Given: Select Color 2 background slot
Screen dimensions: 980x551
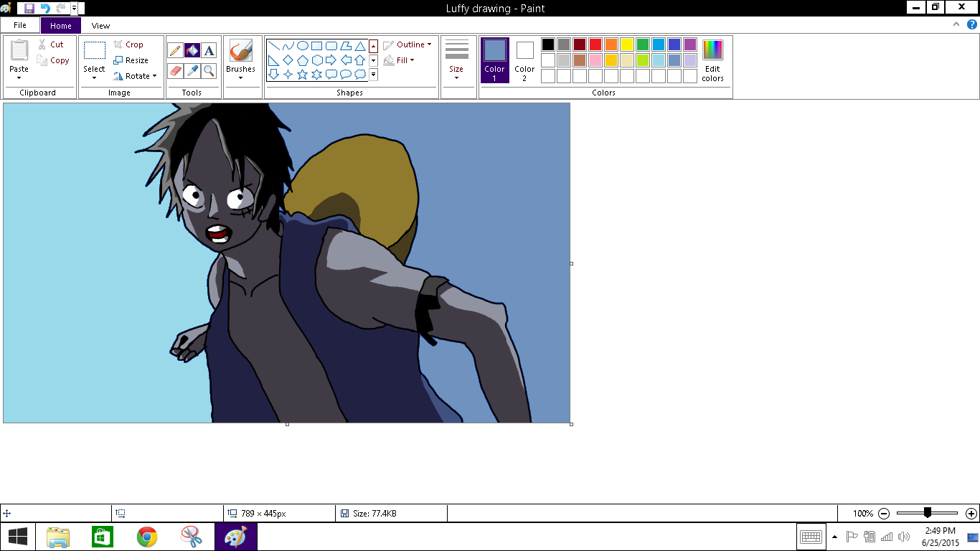Looking at the screenshot, I should [x=525, y=60].
